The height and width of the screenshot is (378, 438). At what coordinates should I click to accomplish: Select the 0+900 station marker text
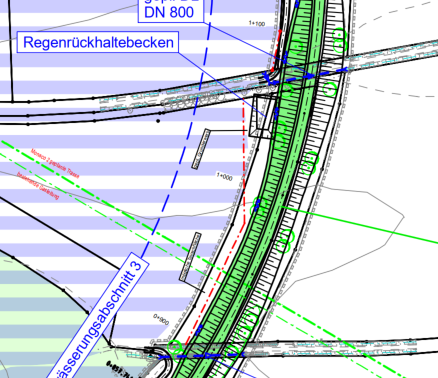point(161,319)
